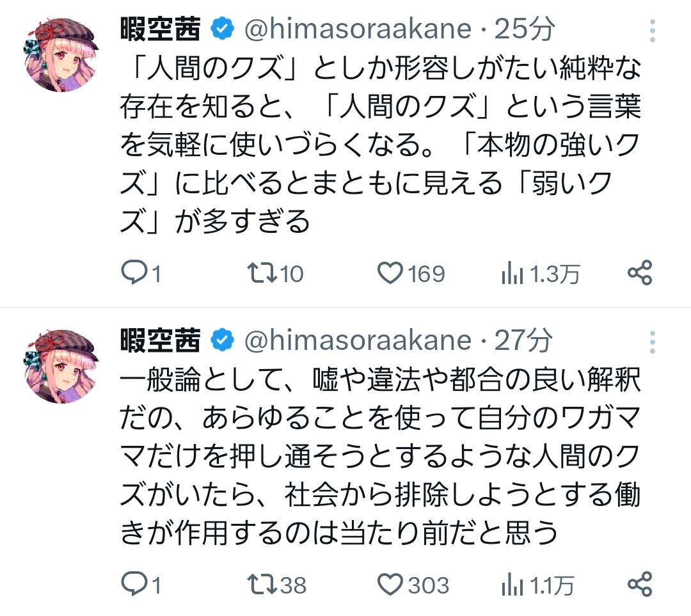Screen dimensions: 691x616
Task: Open the 25分 timestamp link
Action: point(525,29)
